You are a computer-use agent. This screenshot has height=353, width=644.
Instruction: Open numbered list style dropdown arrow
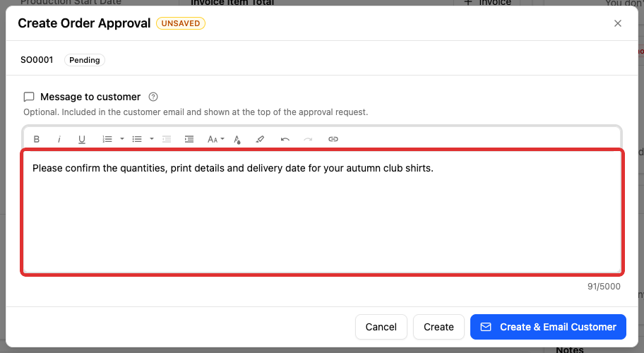122,139
